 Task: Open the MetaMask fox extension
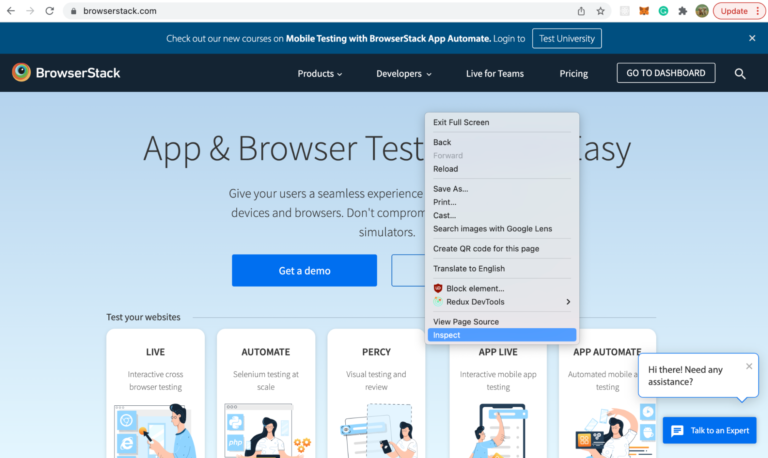[x=644, y=11]
